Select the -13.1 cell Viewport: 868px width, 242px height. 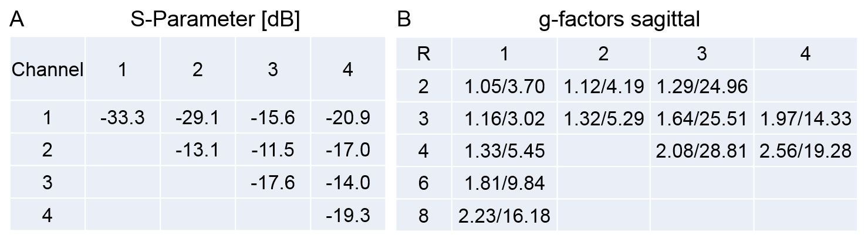[x=197, y=151]
